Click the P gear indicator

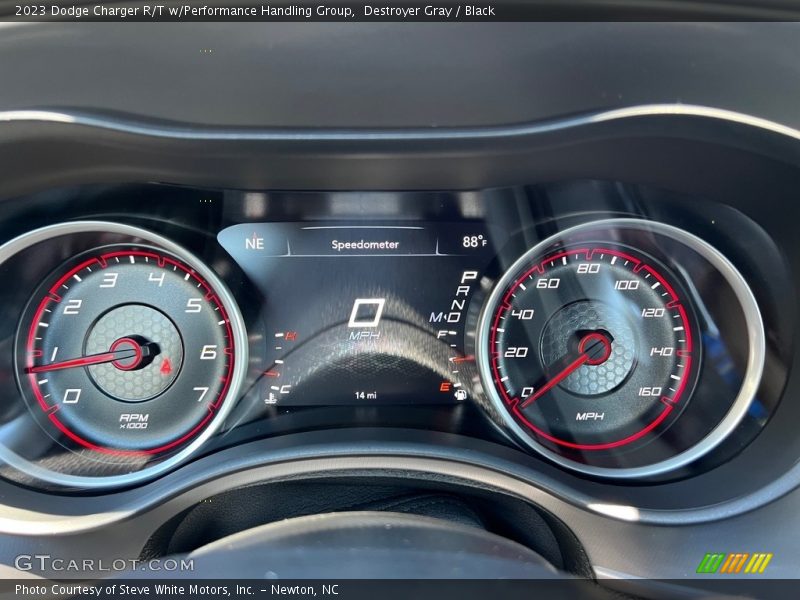(468, 277)
